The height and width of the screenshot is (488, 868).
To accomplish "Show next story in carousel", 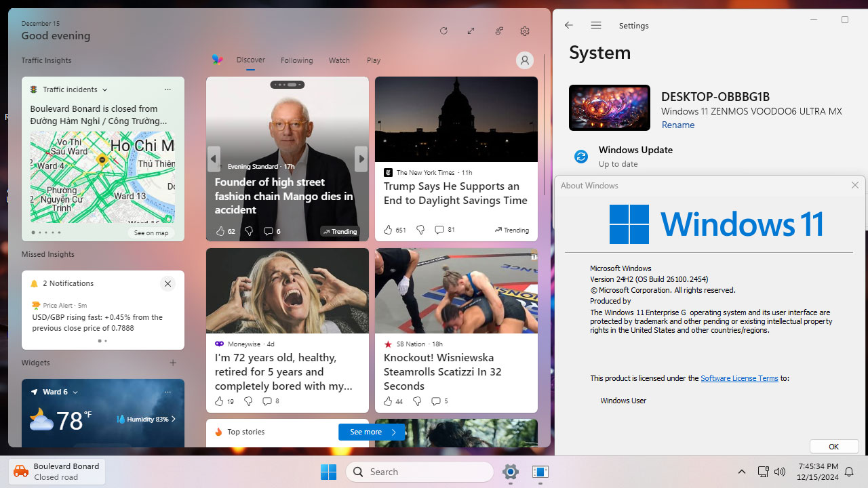I will [x=361, y=159].
